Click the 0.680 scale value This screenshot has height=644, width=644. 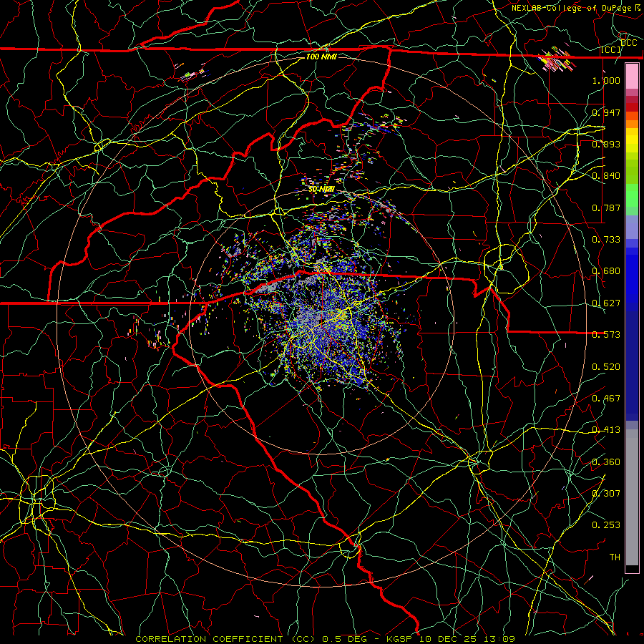(606, 271)
